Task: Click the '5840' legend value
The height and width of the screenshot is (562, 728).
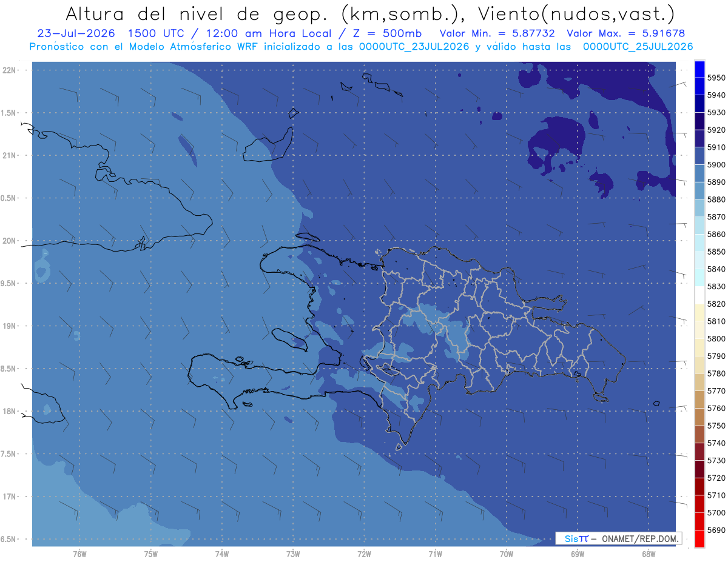Action: [716, 269]
